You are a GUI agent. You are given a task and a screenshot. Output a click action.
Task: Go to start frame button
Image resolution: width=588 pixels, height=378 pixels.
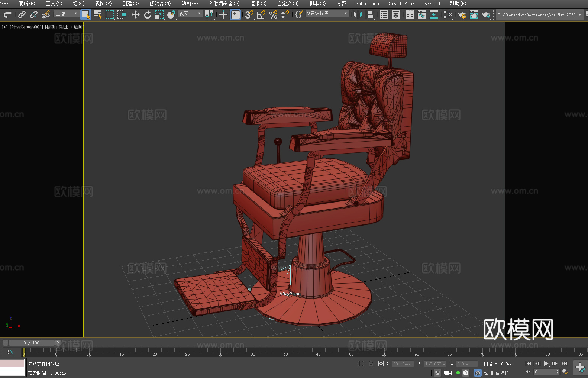click(528, 364)
